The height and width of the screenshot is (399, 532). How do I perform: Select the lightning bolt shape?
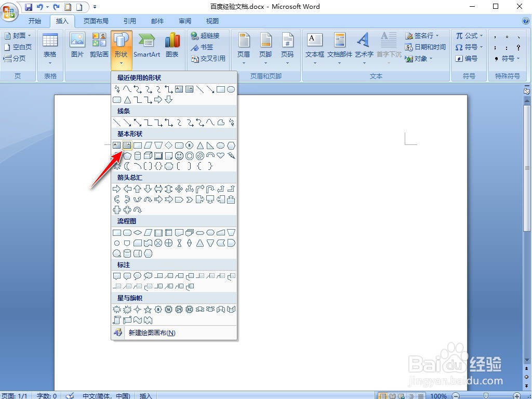[231, 156]
